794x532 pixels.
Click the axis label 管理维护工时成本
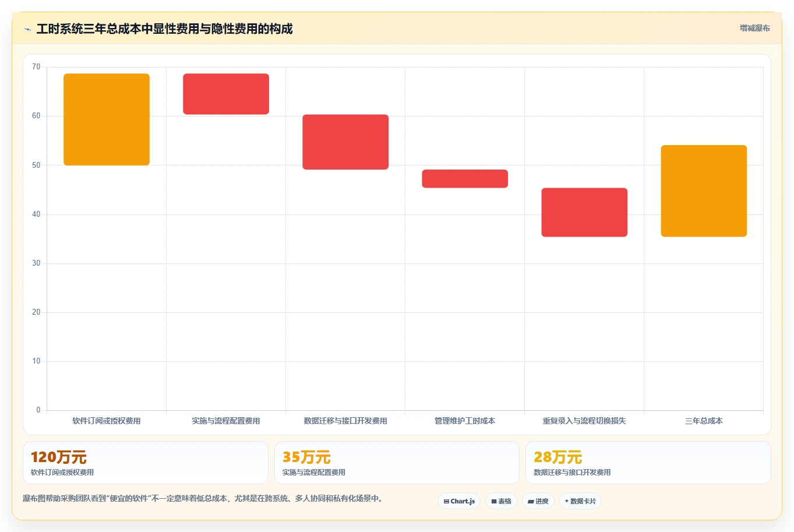[x=465, y=421]
